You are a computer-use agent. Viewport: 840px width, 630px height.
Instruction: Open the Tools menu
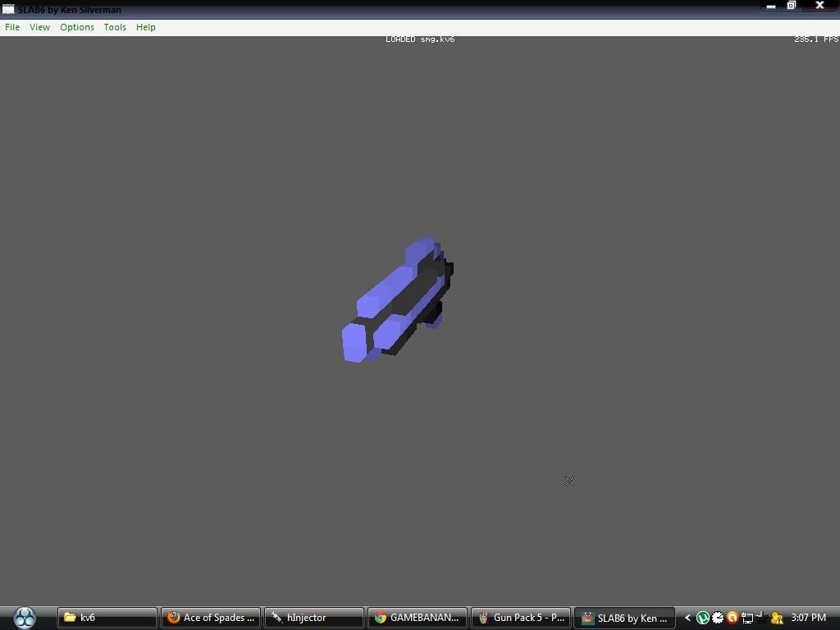(115, 27)
